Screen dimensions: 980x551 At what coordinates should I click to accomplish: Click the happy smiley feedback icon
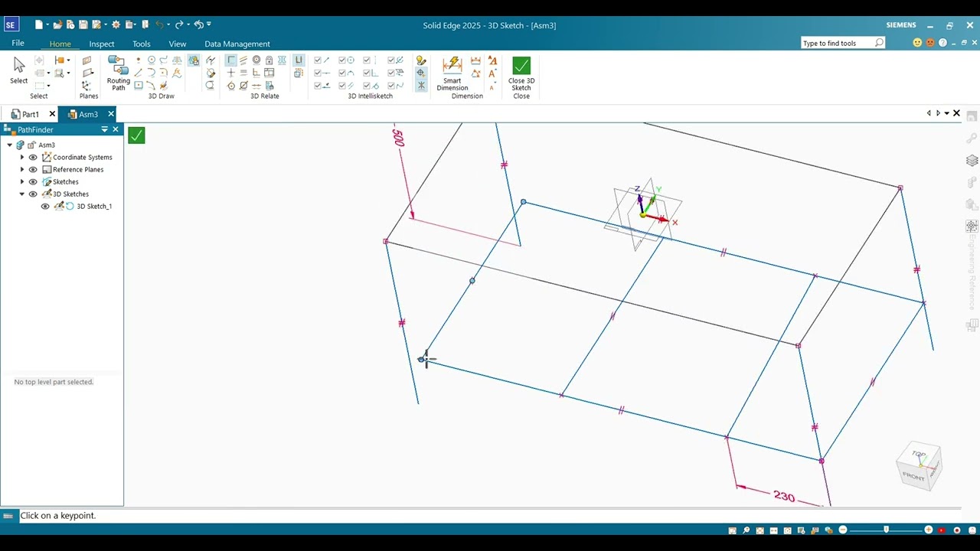click(x=917, y=43)
